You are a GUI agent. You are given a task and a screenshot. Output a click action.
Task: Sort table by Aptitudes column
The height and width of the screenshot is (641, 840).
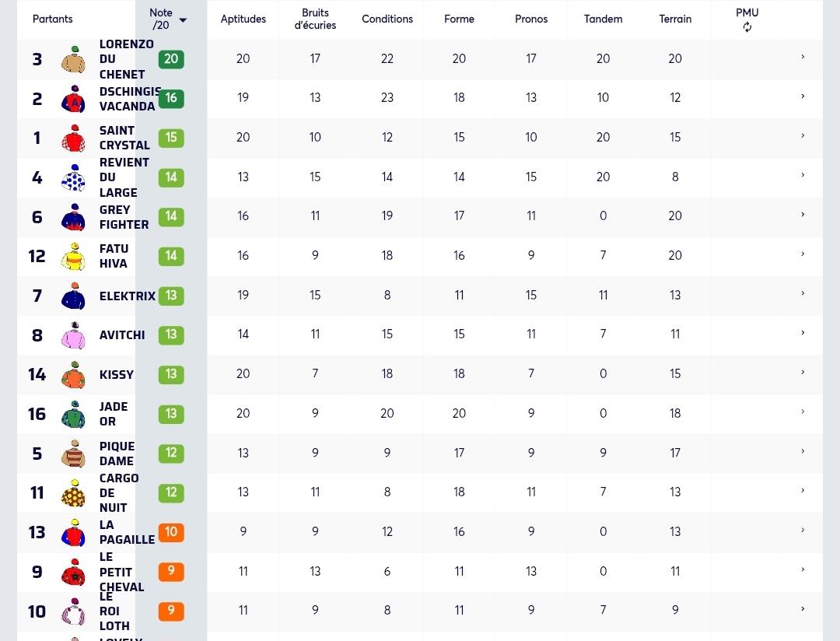[x=243, y=19]
